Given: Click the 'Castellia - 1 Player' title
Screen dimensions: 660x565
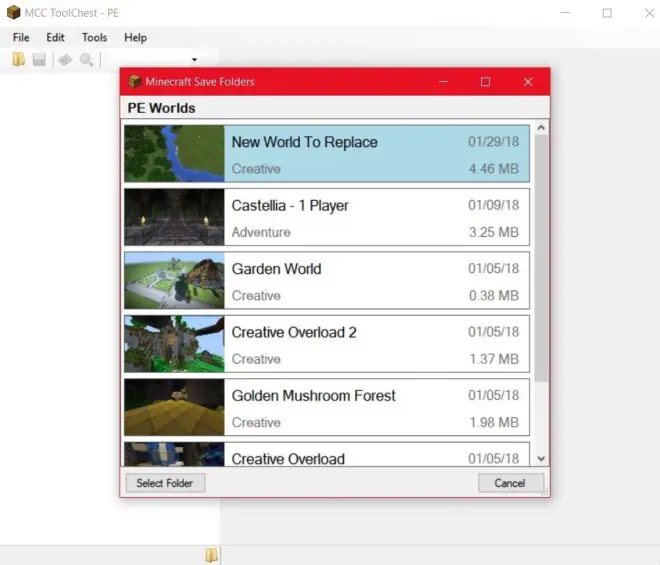Looking at the screenshot, I should pyautogui.click(x=290, y=206).
